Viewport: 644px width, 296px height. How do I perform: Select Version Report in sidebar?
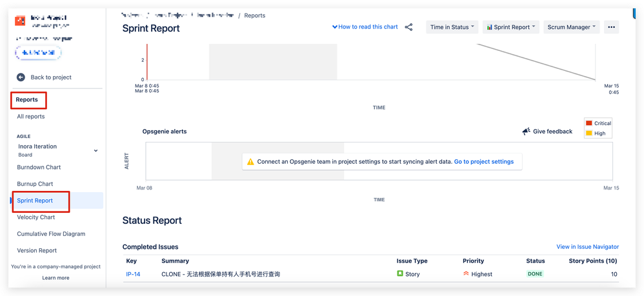(x=37, y=250)
